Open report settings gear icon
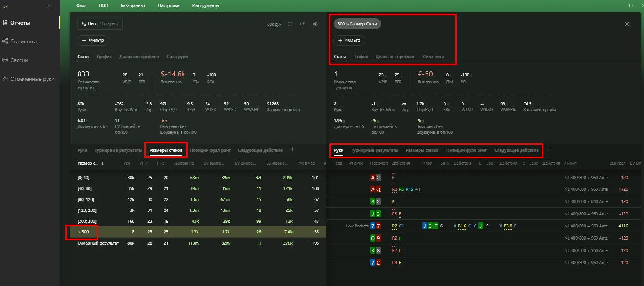644x286 pixels. coord(315,24)
